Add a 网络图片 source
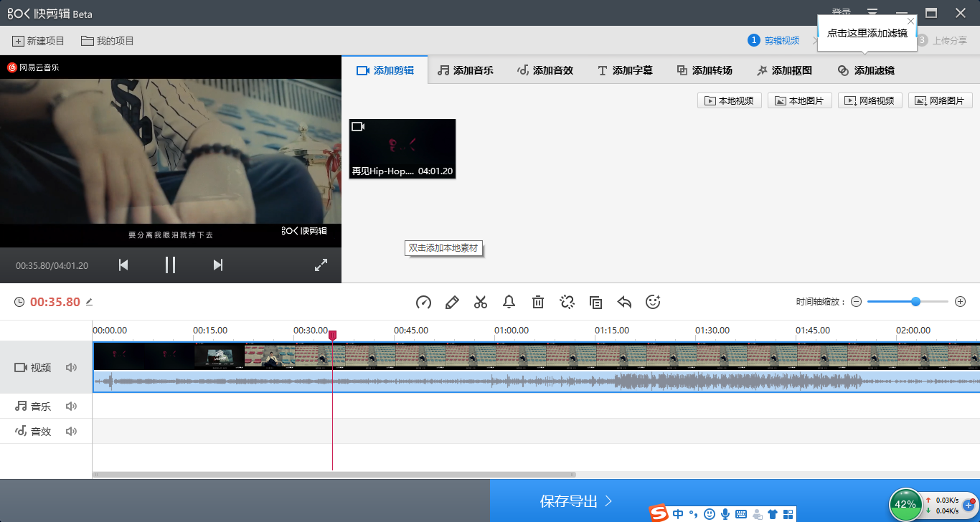The image size is (980, 522). pyautogui.click(x=941, y=100)
